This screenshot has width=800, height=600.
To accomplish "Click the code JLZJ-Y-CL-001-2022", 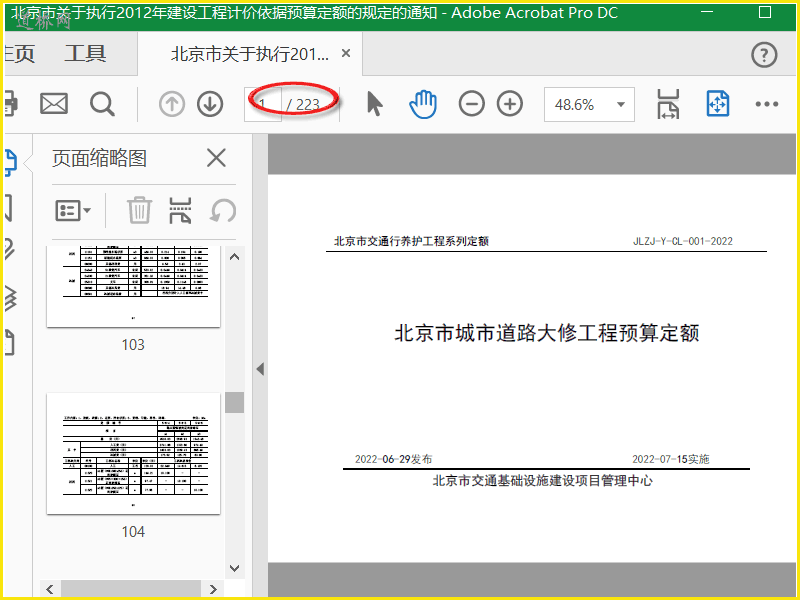I will coord(683,241).
